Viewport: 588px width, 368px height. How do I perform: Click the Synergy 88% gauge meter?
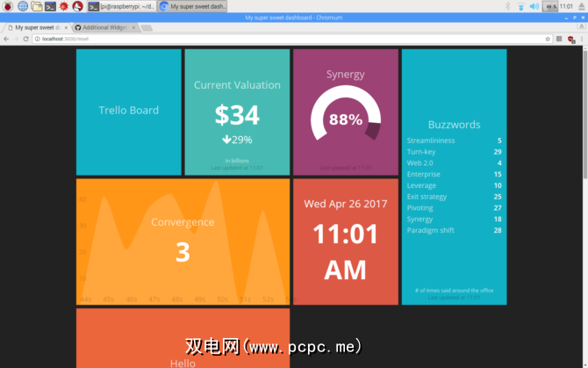click(x=346, y=113)
